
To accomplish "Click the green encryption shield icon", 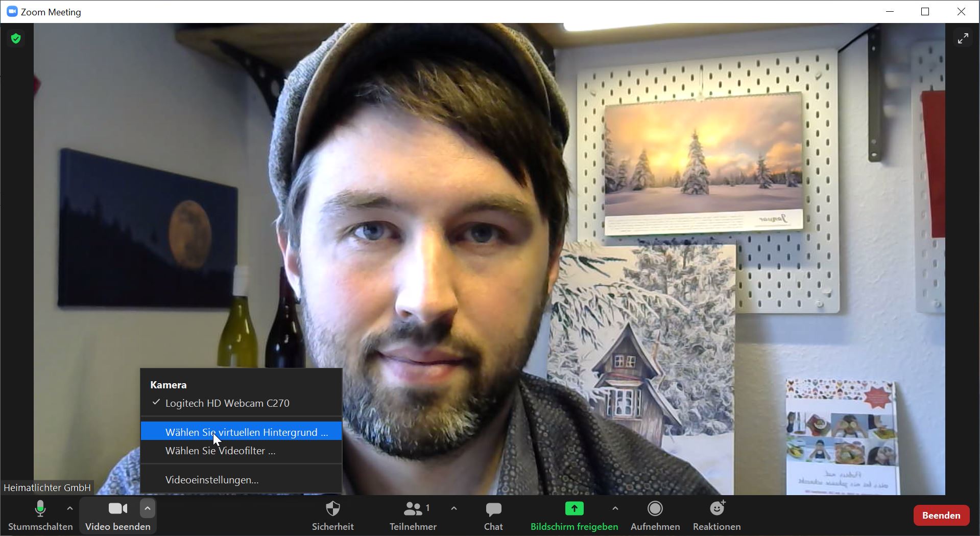I will coord(16,38).
